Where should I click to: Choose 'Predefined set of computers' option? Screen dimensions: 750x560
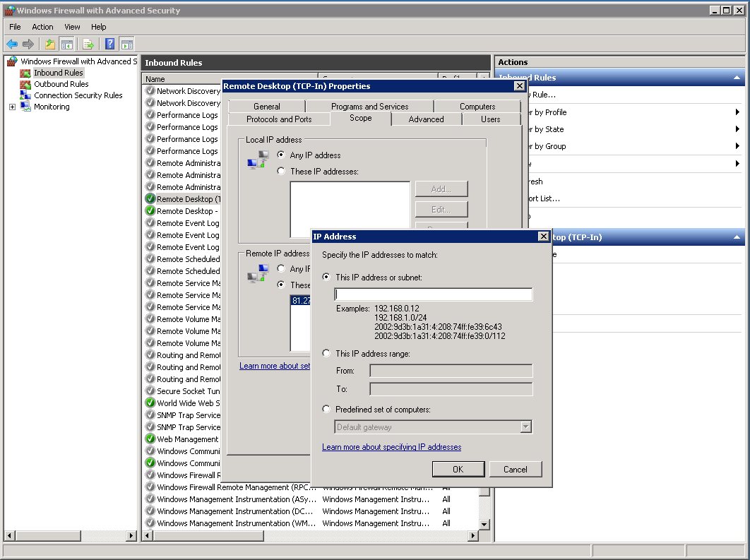tap(326, 409)
